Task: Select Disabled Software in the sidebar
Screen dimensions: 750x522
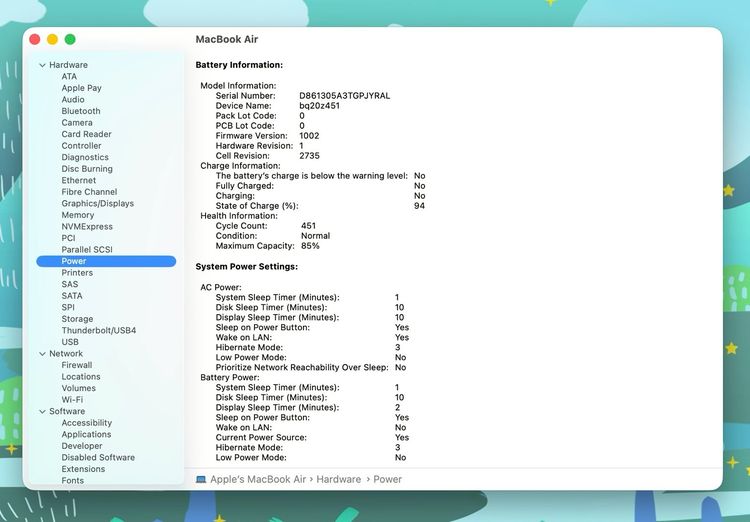Action: point(98,457)
